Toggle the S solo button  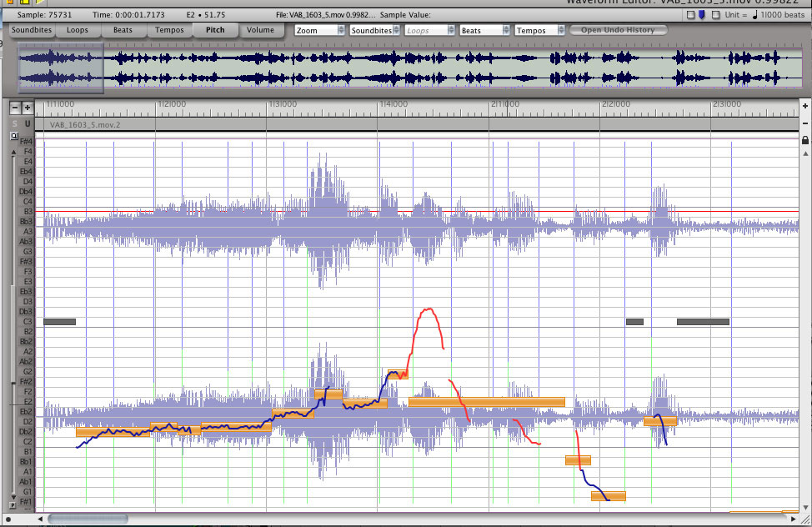pyautogui.click(x=14, y=124)
